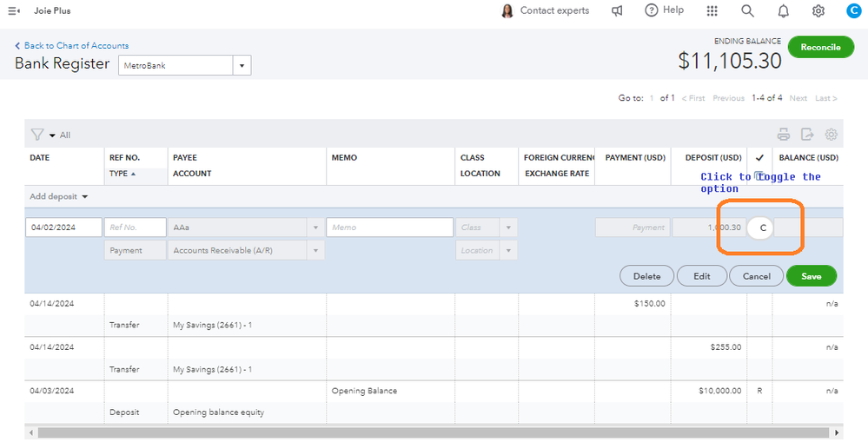Open the notifications bell

pos(783,10)
